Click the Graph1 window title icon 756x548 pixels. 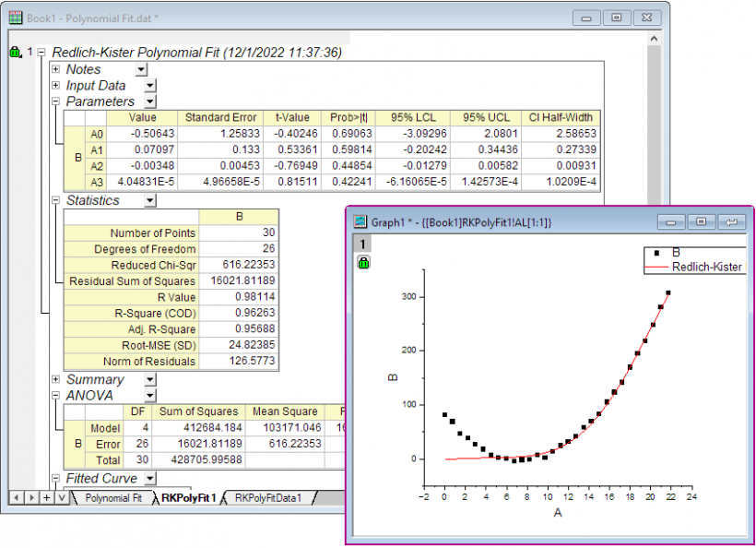pos(360,222)
